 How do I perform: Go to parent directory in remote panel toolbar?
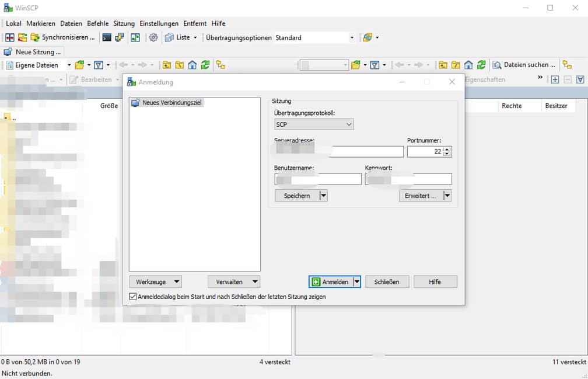click(x=443, y=65)
